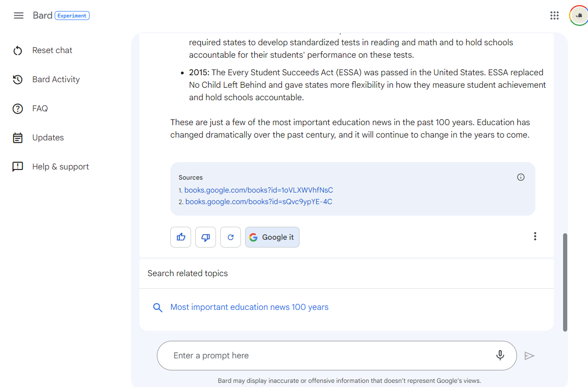Open the Google apps grid

tap(554, 16)
